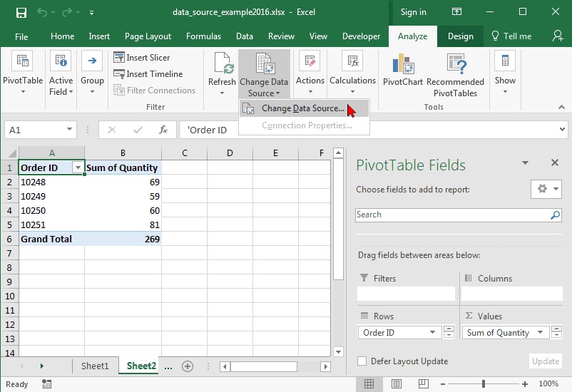This screenshot has width=572, height=392.
Task: Open the Name Box dropdown arrow
Action: 69,129
